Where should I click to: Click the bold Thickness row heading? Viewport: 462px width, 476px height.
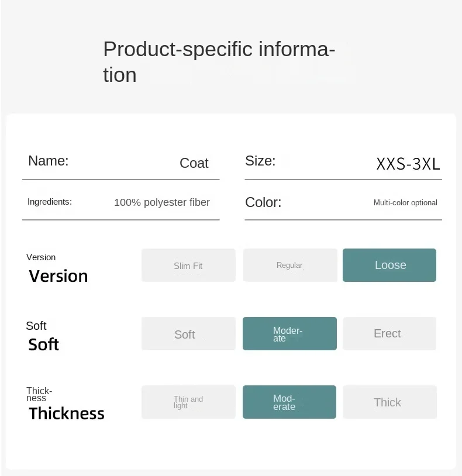click(67, 413)
